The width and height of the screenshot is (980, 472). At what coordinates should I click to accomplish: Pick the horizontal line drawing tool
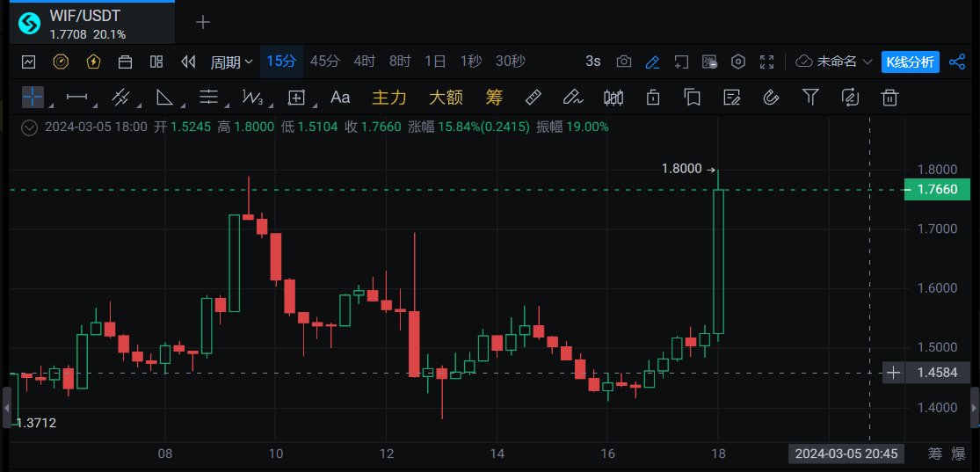coord(77,97)
